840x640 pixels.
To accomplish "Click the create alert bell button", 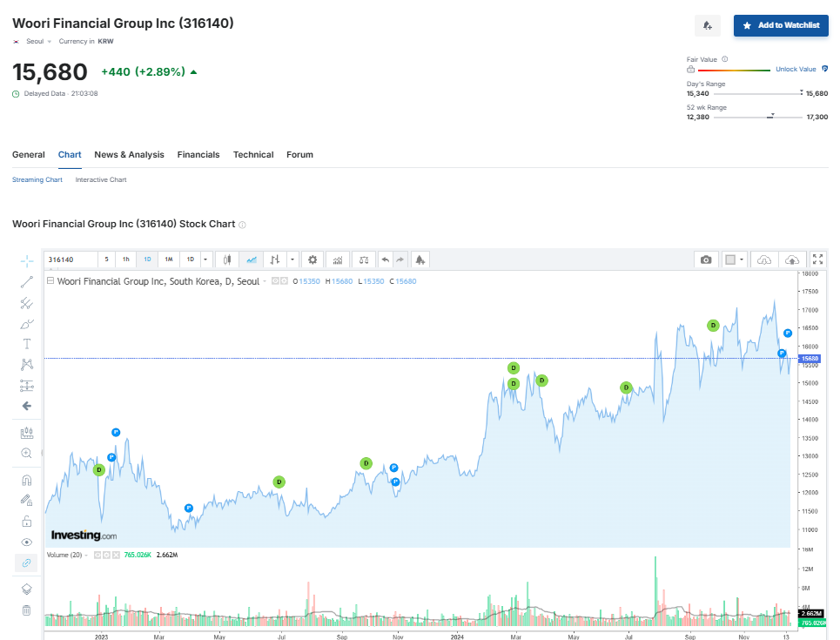I will pos(707,25).
